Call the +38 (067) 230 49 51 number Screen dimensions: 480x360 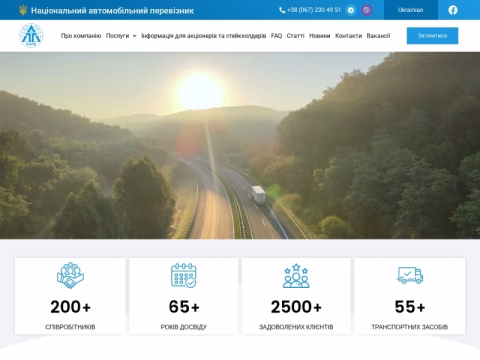click(x=314, y=10)
